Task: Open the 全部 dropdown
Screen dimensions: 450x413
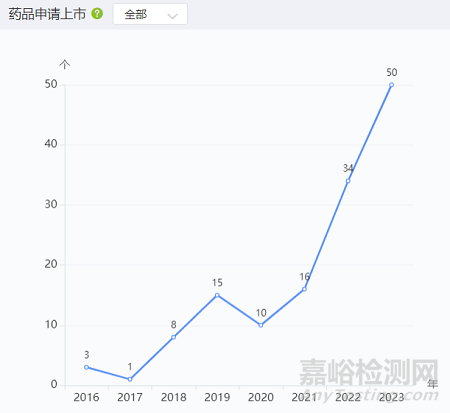Action: 150,14
